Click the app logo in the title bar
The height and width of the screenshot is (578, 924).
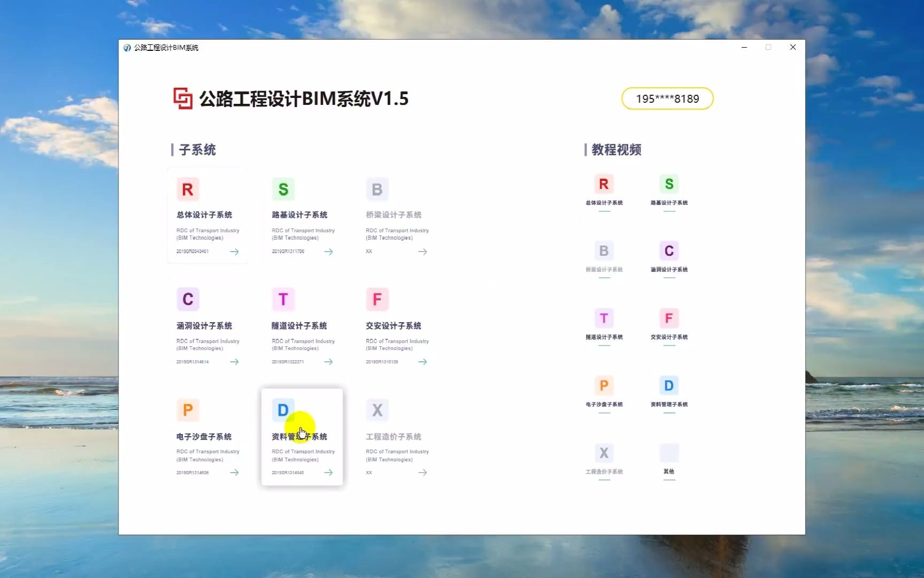pos(127,47)
